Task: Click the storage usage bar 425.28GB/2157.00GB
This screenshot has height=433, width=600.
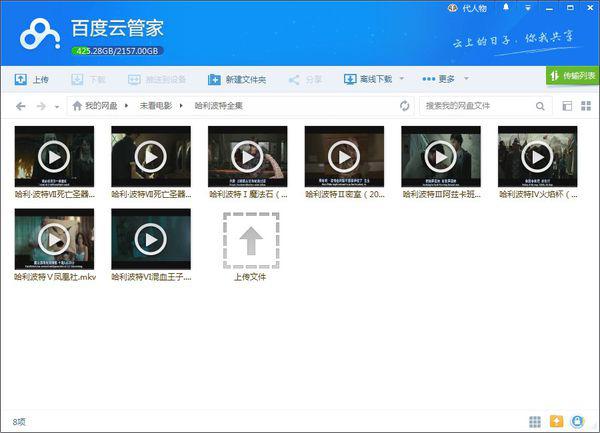Action: coord(116,50)
